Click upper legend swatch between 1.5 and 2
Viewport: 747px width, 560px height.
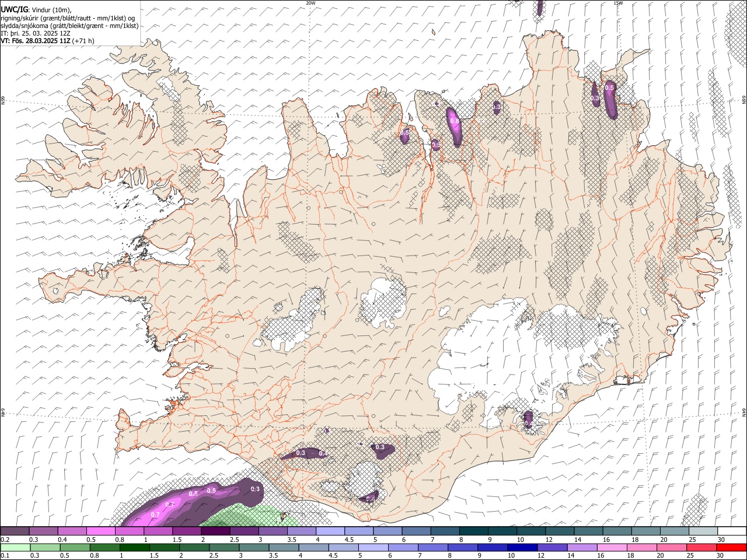pyautogui.click(x=186, y=531)
